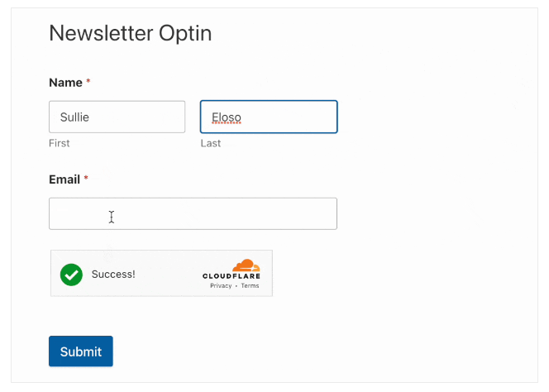The height and width of the screenshot is (392, 549).
Task: Click the red asterisk beside Name
Action: [88, 83]
